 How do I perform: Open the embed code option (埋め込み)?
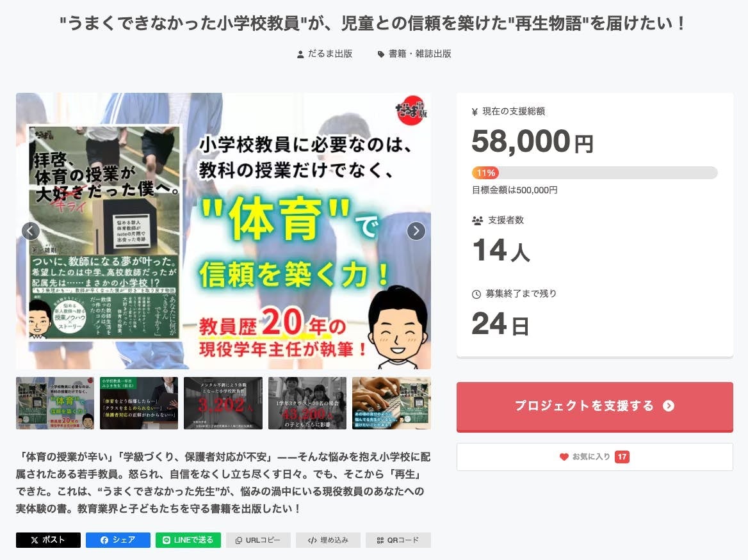tap(328, 540)
